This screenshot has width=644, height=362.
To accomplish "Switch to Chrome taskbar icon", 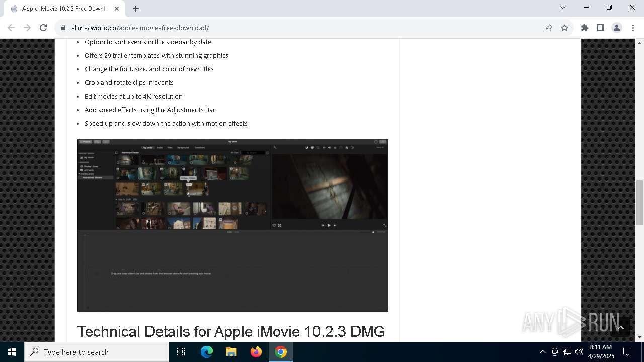I will tap(281, 352).
